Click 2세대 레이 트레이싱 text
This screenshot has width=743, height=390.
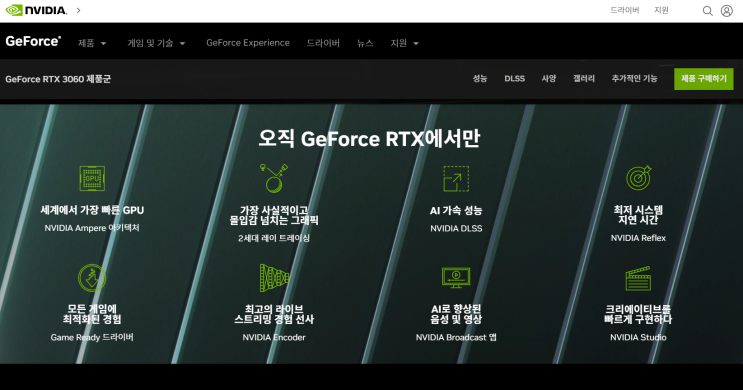274,238
